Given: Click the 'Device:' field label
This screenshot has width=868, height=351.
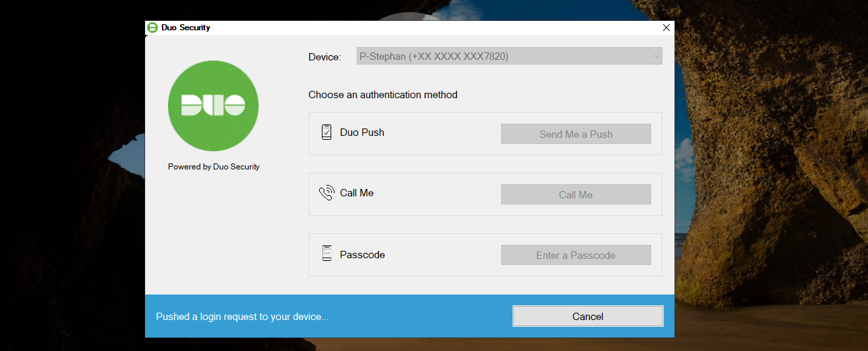Looking at the screenshot, I should 324,57.
